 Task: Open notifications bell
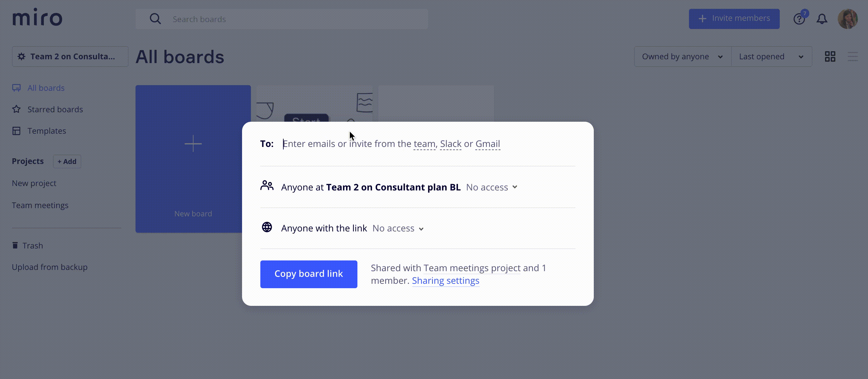click(822, 19)
